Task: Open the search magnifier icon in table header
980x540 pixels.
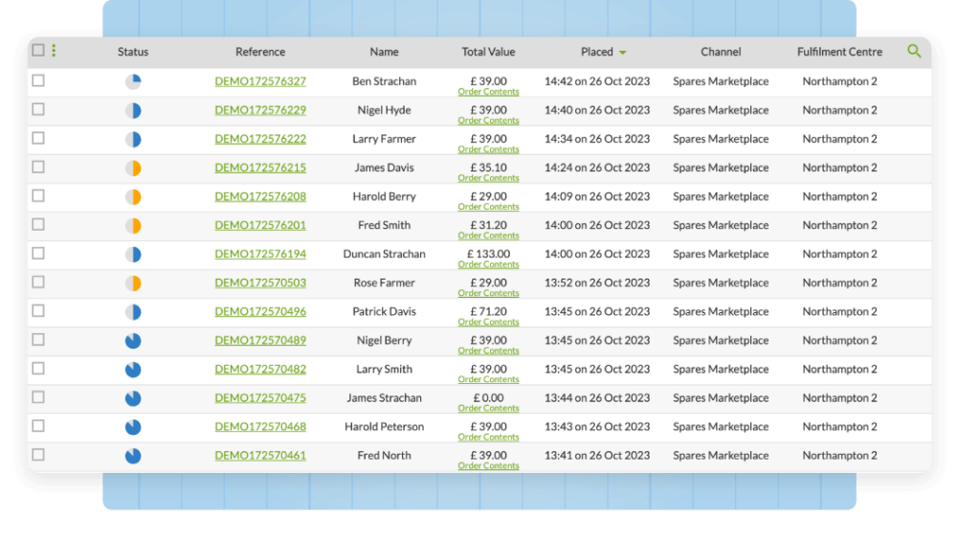Action: pos(914,52)
